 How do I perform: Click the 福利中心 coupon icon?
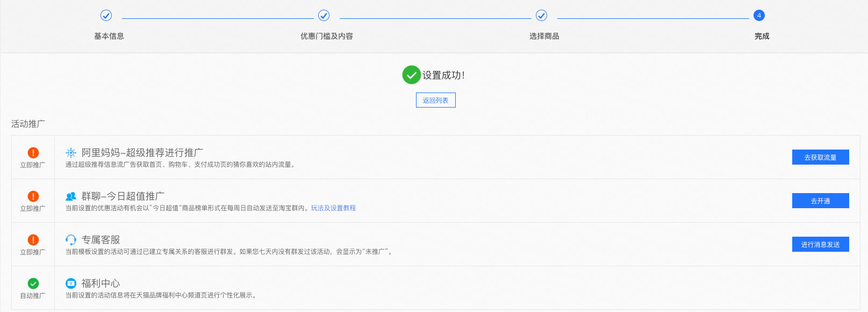pos(71,283)
